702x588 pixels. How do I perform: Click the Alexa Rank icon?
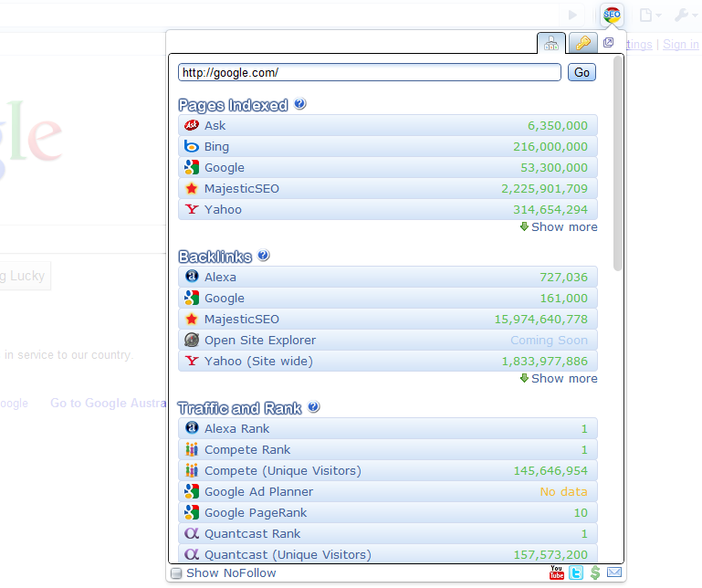click(192, 428)
